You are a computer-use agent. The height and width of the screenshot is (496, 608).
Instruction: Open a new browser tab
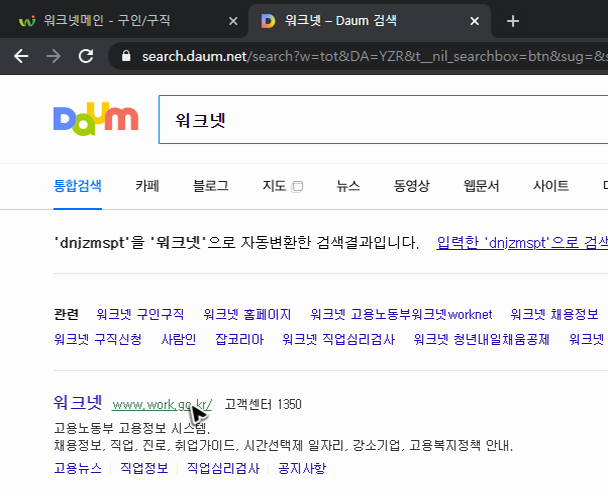tap(513, 21)
